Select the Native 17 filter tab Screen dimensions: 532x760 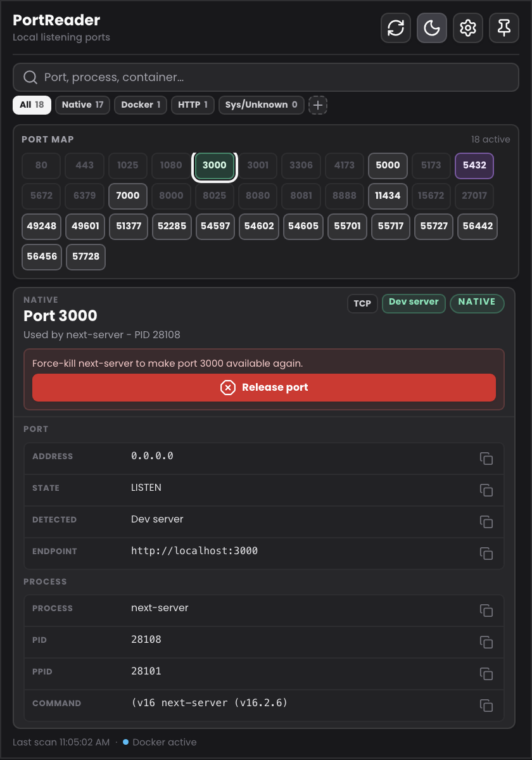[82, 104]
